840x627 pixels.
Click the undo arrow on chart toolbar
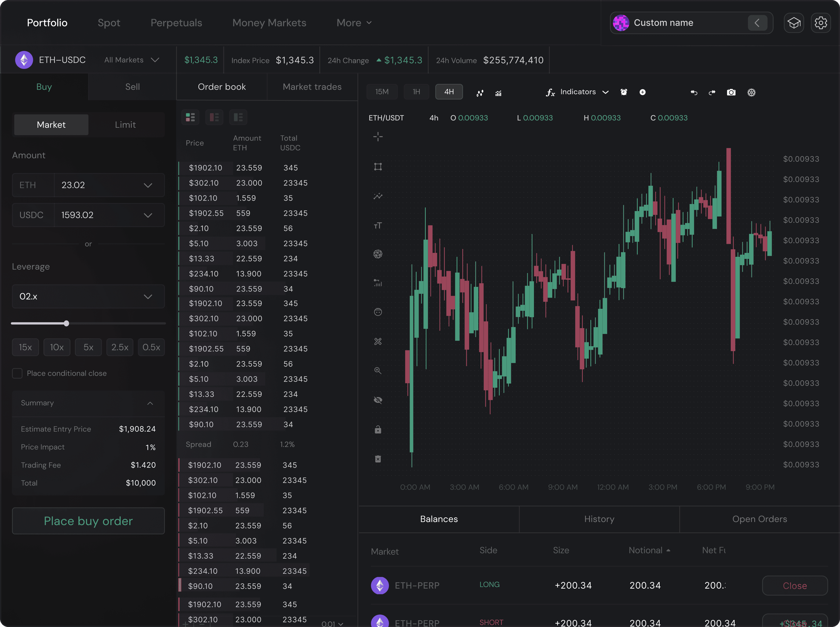tap(693, 92)
